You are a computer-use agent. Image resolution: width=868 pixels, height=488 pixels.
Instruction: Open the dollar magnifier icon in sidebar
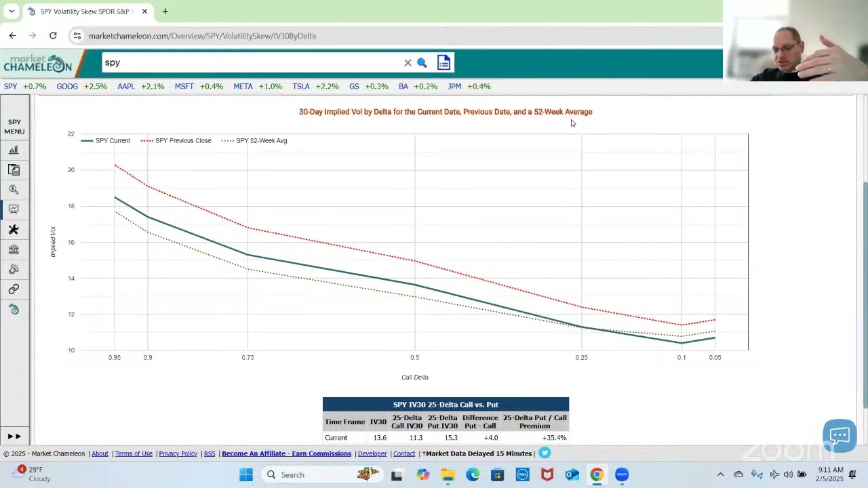[14, 190]
